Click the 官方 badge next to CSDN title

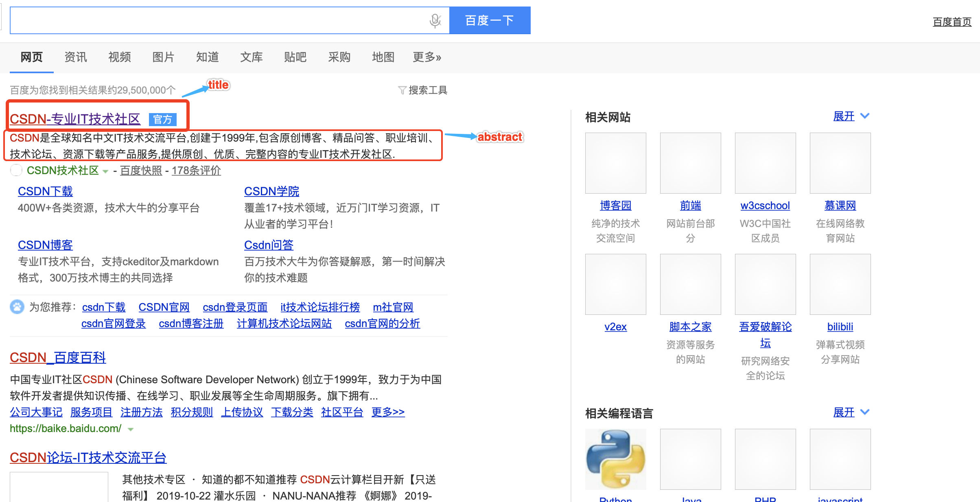[163, 119]
